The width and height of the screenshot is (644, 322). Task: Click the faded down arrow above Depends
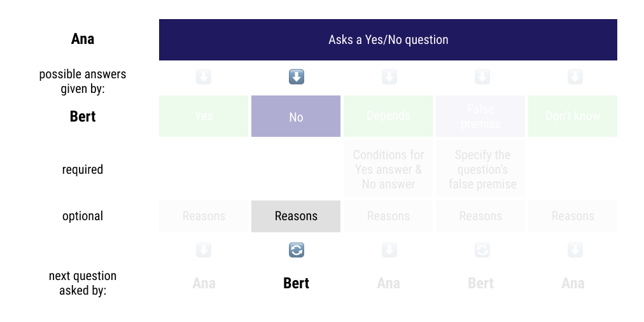(389, 77)
